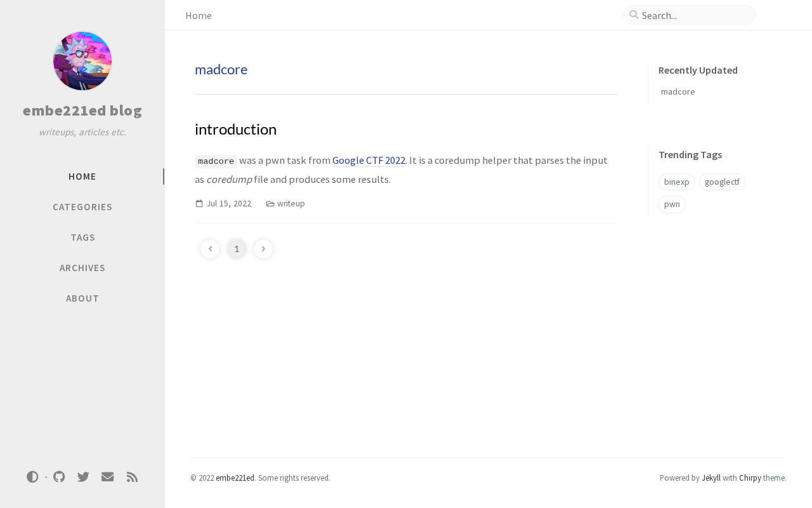Open madcore under Recently Updated

point(678,91)
